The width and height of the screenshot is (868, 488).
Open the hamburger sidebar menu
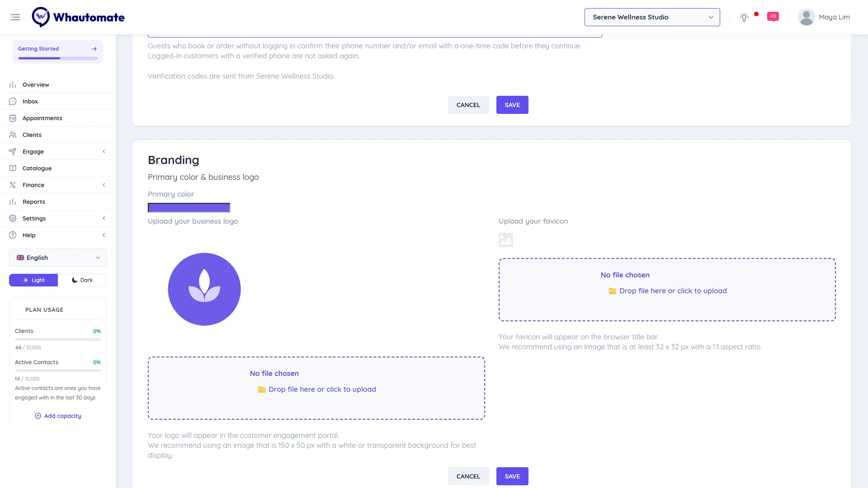[x=15, y=17]
